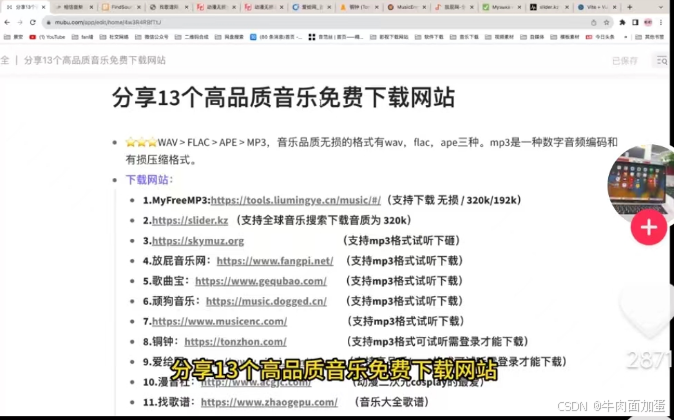The width and height of the screenshot is (674, 420).
Task: Close the Vite + Vu tab
Action: [614, 7]
